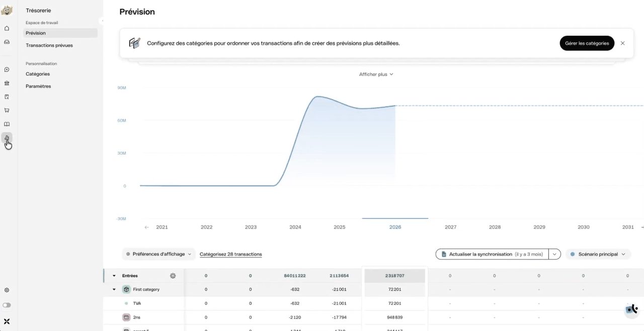Select Prévision in the sidebar menu

(x=60, y=33)
